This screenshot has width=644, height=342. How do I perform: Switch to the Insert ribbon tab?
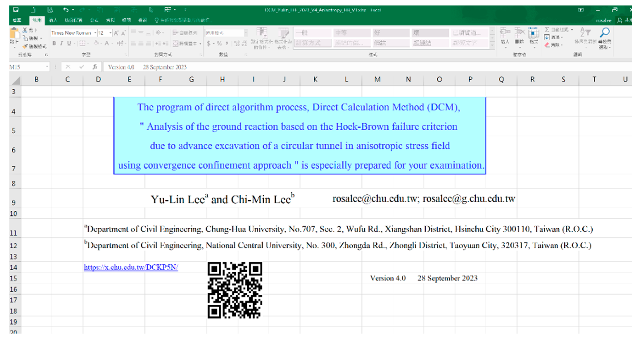point(54,20)
